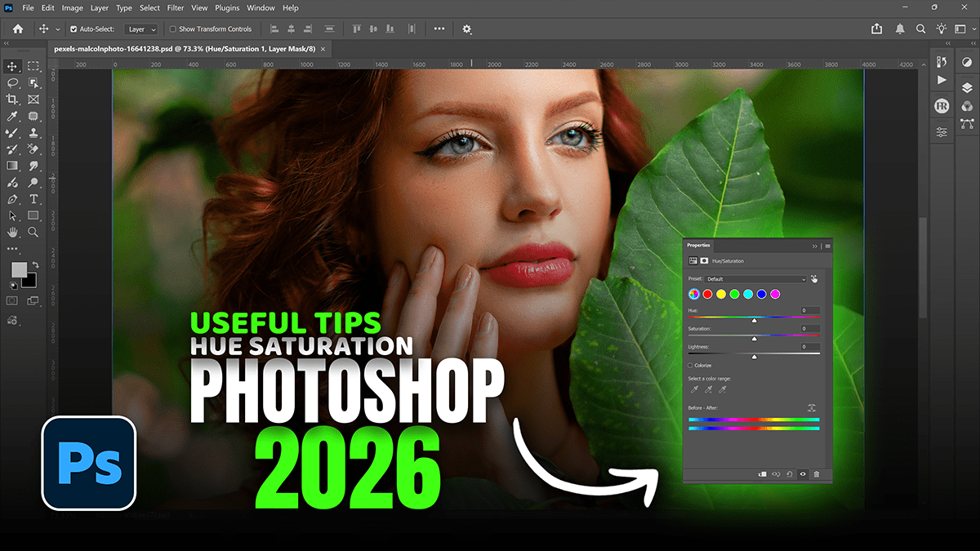Image resolution: width=980 pixels, height=551 pixels.
Task: Select the Path Selection tool
Action: (x=12, y=216)
